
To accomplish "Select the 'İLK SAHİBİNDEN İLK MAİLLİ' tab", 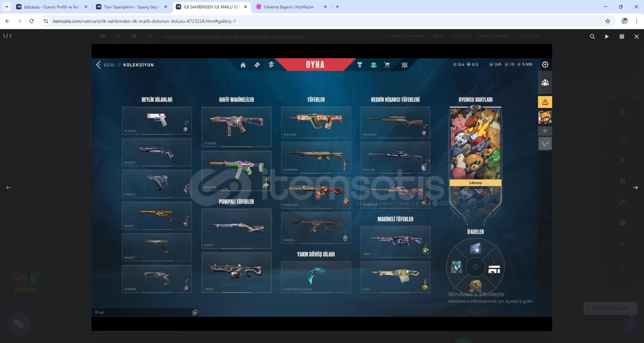I will (x=211, y=7).
